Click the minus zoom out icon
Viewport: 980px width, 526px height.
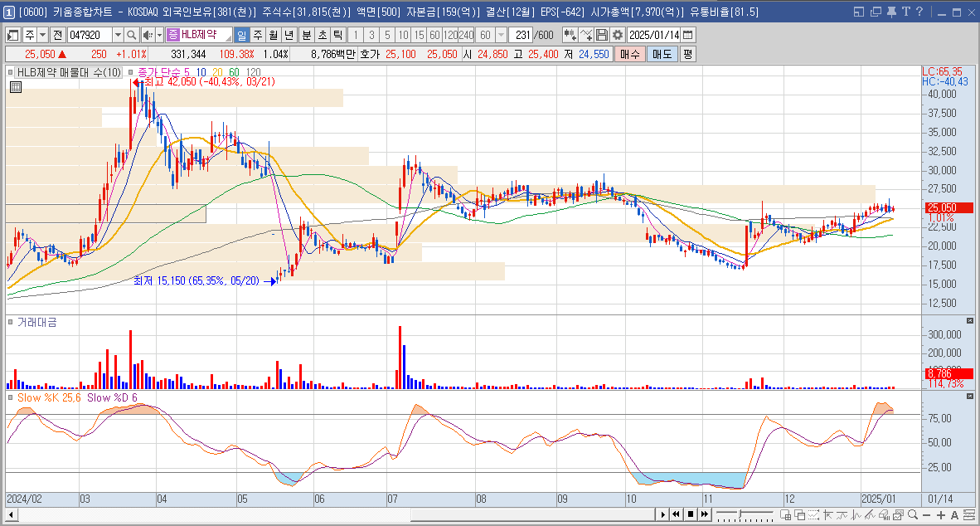tap(926, 515)
